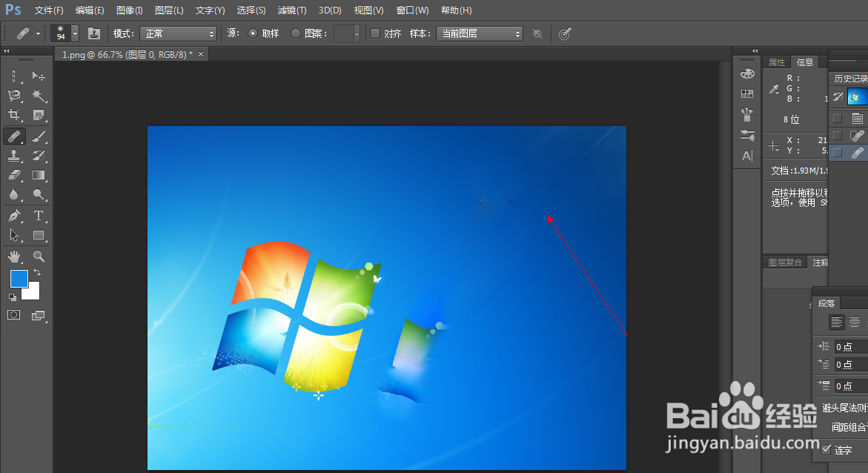
Task: Open the brush picker dropdown arrow
Action: pos(75,34)
